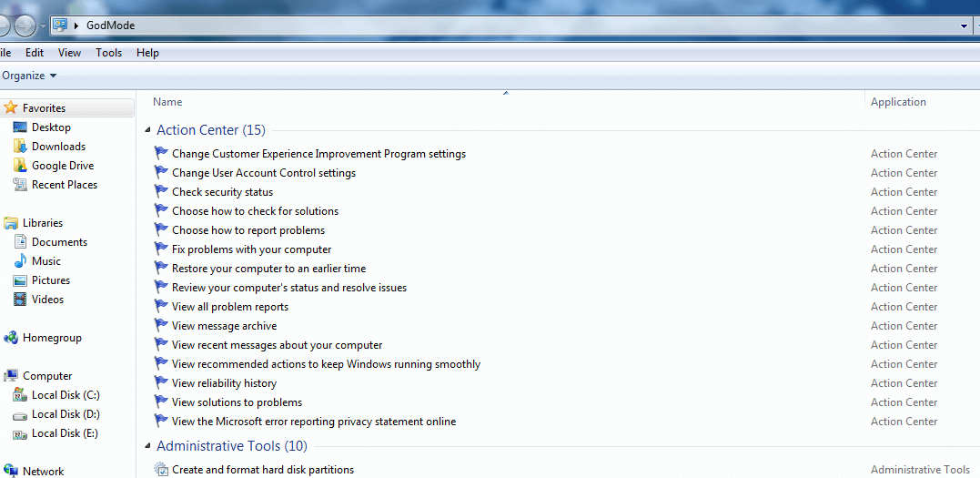Click the Network icon in the navigation pane

pos(11,471)
